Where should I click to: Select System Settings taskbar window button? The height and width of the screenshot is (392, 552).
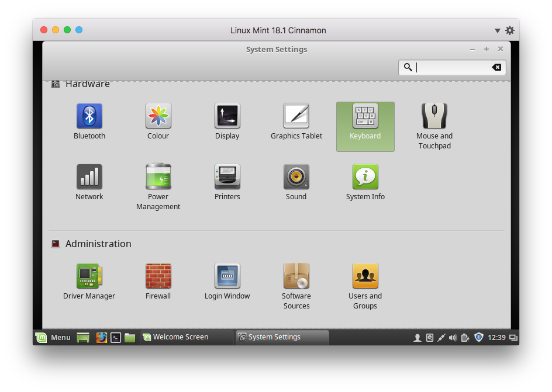click(x=282, y=337)
